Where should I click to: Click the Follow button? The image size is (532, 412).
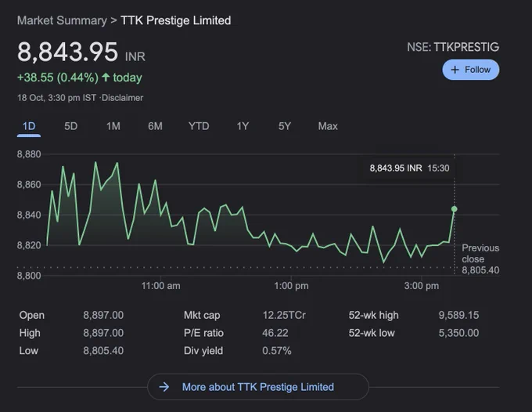471,70
